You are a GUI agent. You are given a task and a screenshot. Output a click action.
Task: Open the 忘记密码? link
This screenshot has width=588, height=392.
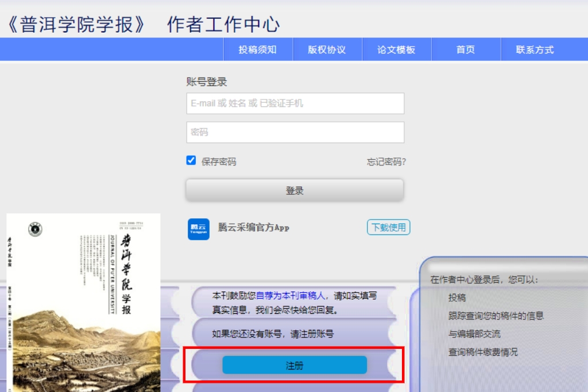[x=386, y=162]
